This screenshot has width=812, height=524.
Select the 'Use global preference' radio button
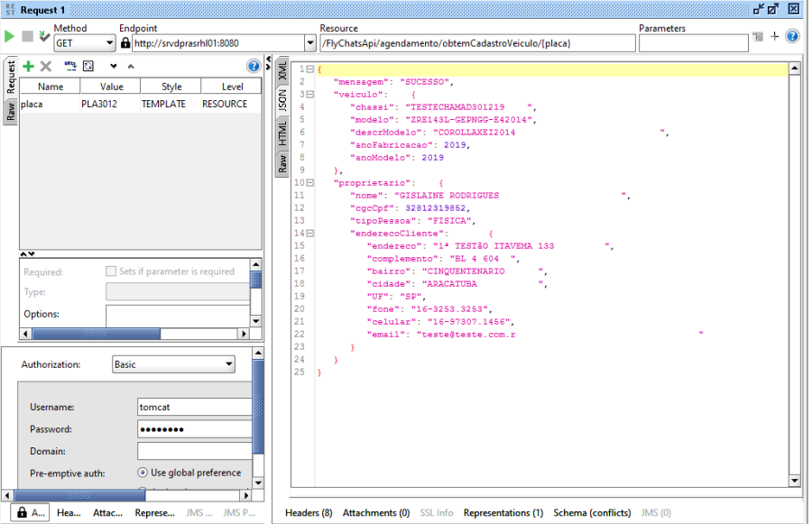(143, 473)
